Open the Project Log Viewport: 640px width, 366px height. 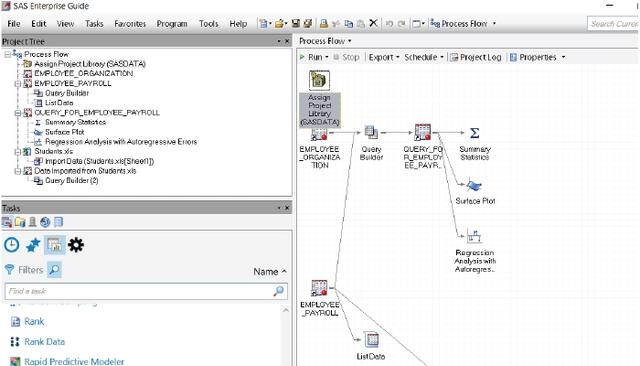pos(476,57)
